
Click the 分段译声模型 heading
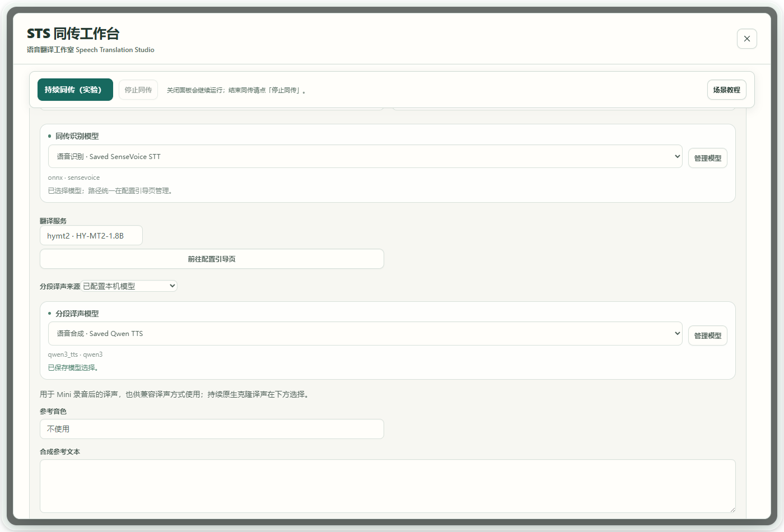click(x=77, y=314)
